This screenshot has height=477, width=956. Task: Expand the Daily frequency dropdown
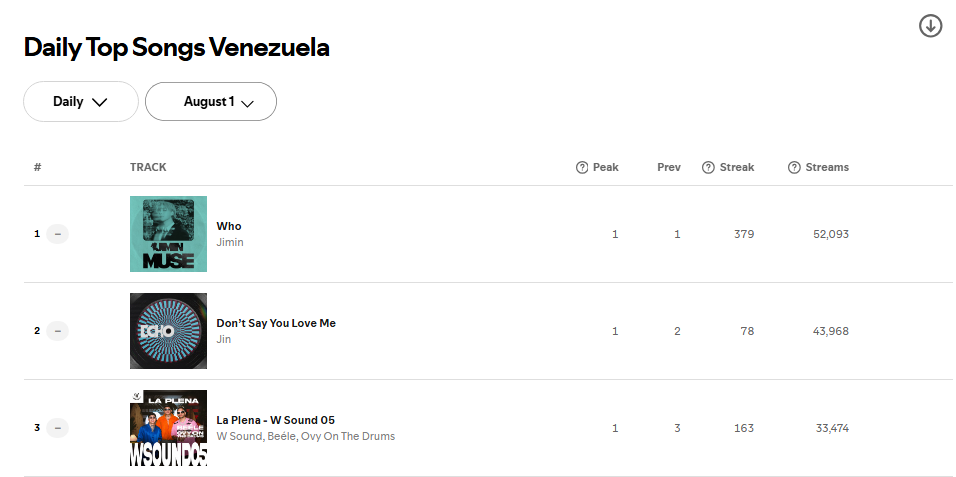[81, 101]
